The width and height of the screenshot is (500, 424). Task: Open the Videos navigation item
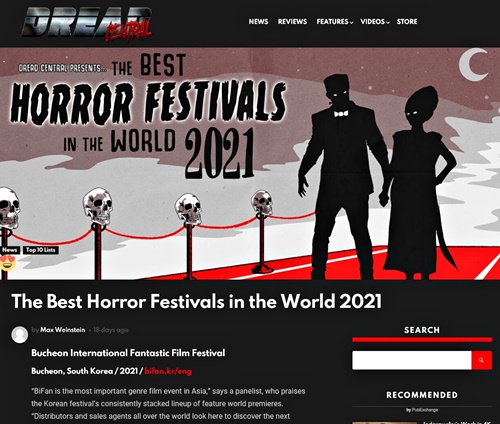[x=372, y=22]
